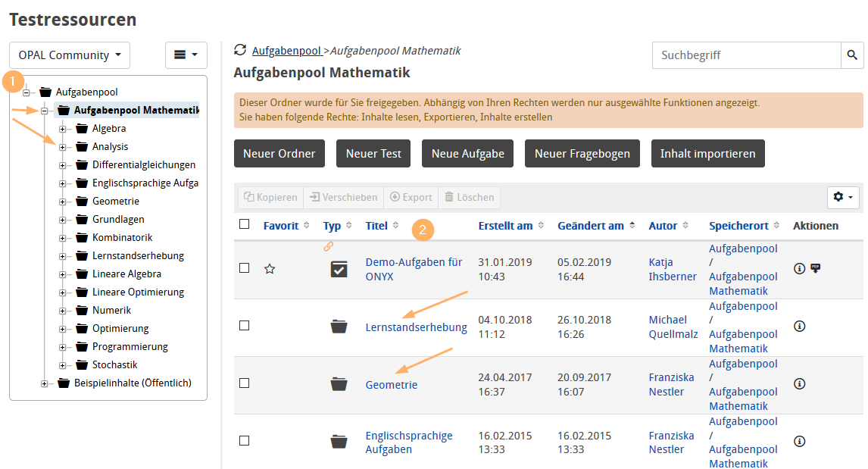Click the search magnifier icon
The image size is (868, 469).
852,55
